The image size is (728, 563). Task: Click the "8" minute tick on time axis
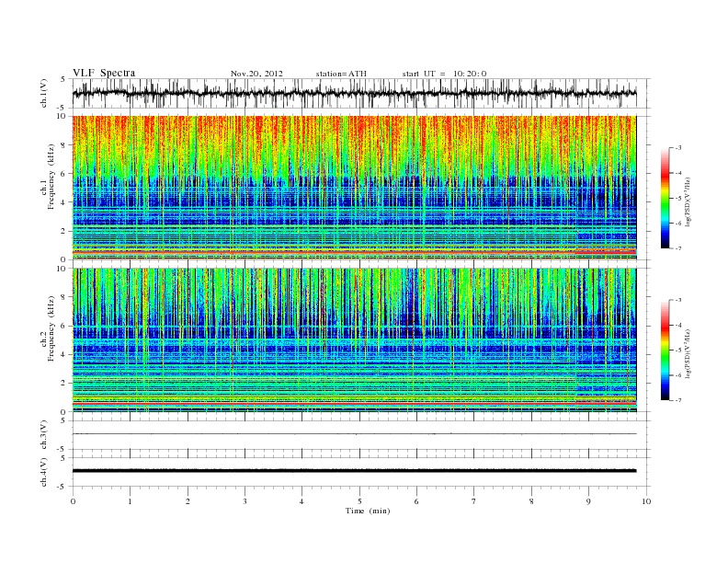click(x=531, y=501)
